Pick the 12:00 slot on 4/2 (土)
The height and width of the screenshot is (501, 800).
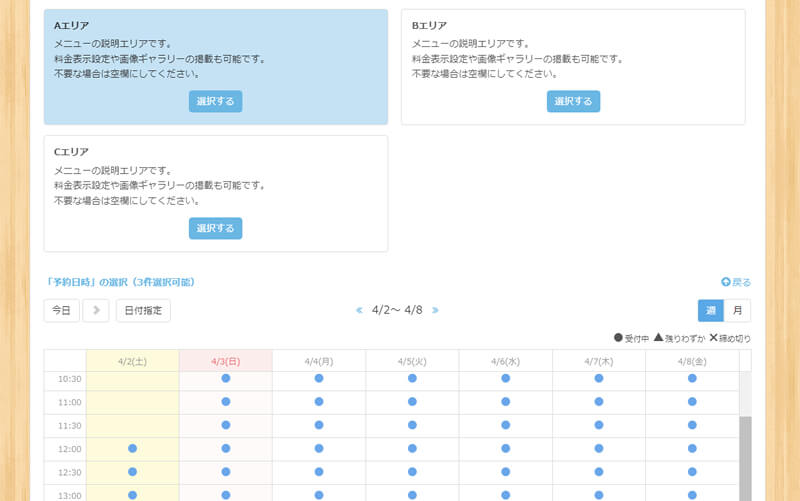coord(132,448)
